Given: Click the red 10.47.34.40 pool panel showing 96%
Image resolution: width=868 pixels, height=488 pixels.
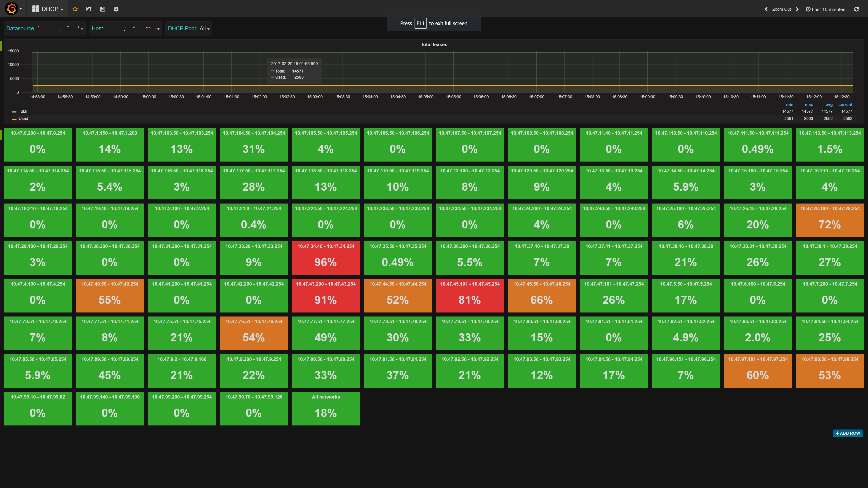Looking at the screenshot, I should pos(325,258).
